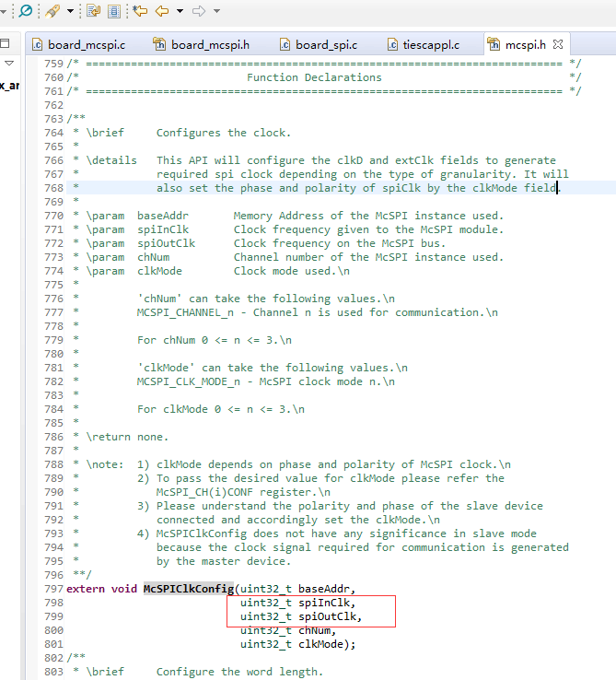Screen dimensions: 616x680
Task: Click 'baseAddr' in the \param list
Action: (163, 216)
